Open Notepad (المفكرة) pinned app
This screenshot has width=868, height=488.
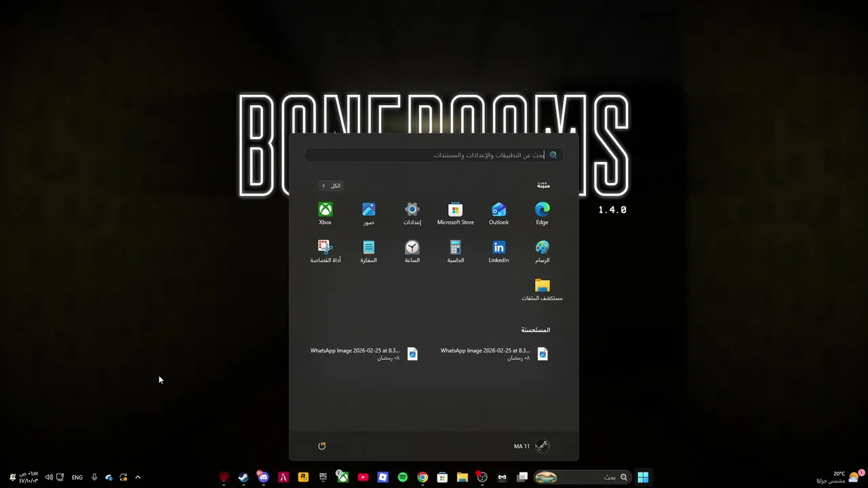369,251
